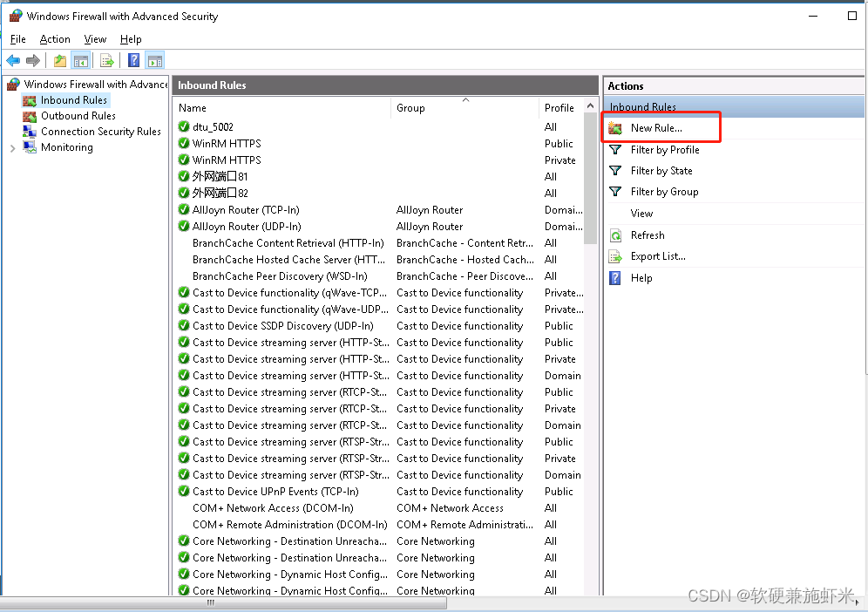Image resolution: width=868 pixels, height=612 pixels.
Task: Select Outbound Rules in the tree
Action: (x=78, y=116)
